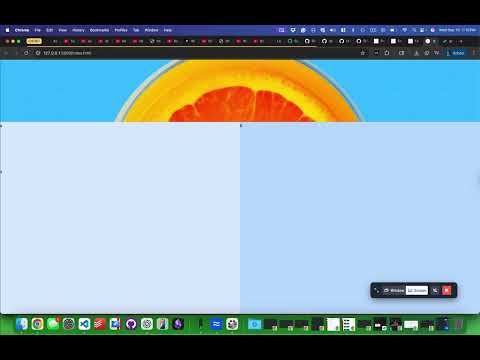Open the Chrome profile button
This screenshot has height=360, width=480.
tap(455, 53)
